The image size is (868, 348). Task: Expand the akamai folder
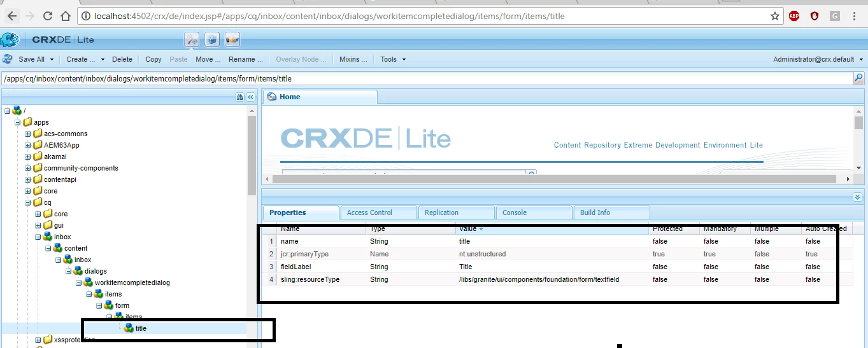coord(27,157)
